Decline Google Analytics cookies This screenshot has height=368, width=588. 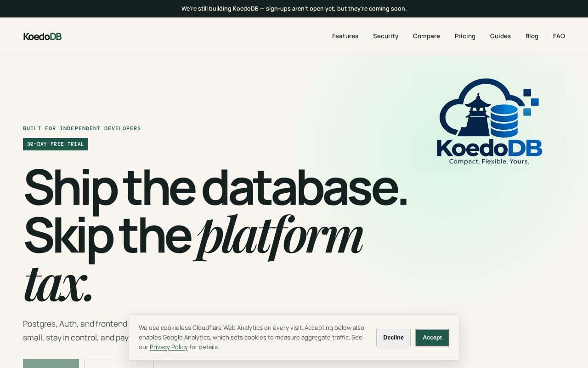tap(393, 338)
